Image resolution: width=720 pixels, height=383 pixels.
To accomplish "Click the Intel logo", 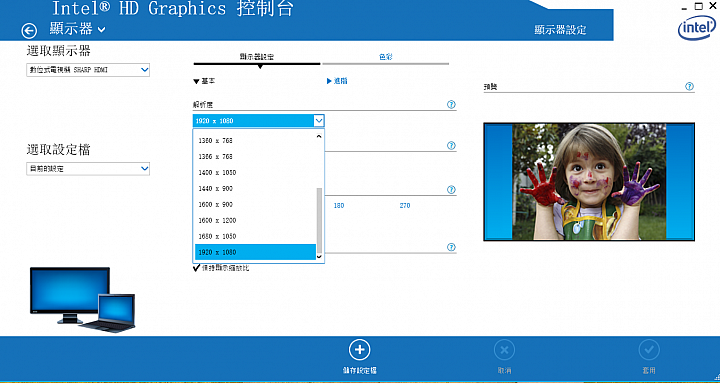I will (696, 29).
